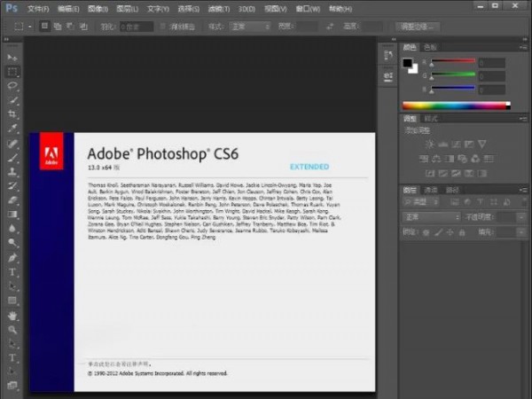Image resolution: width=532 pixels, height=399 pixels.
Task: Select the Eraser tool
Action: tap(12, 199)
